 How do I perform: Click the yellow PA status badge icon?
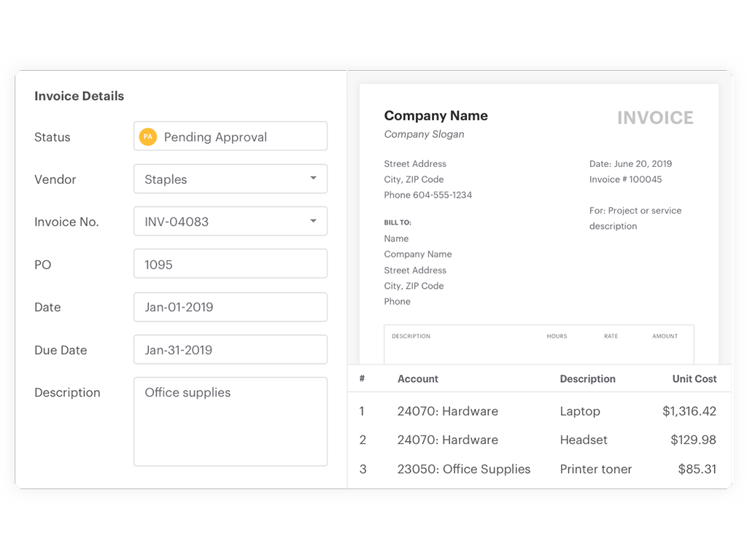tap(148, 136)
